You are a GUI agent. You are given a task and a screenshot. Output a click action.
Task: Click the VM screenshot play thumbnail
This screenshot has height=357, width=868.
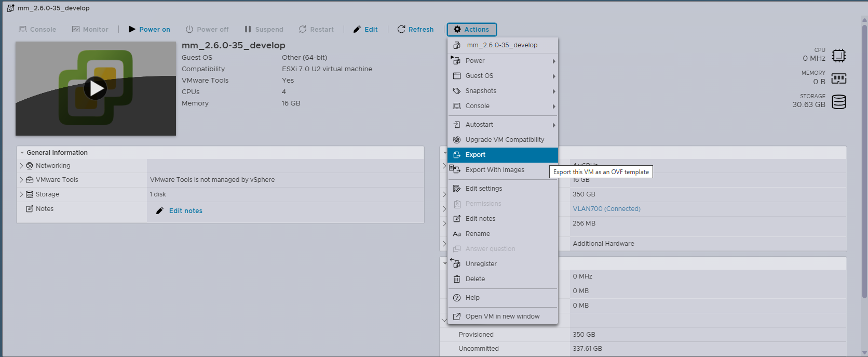[96, 89]
